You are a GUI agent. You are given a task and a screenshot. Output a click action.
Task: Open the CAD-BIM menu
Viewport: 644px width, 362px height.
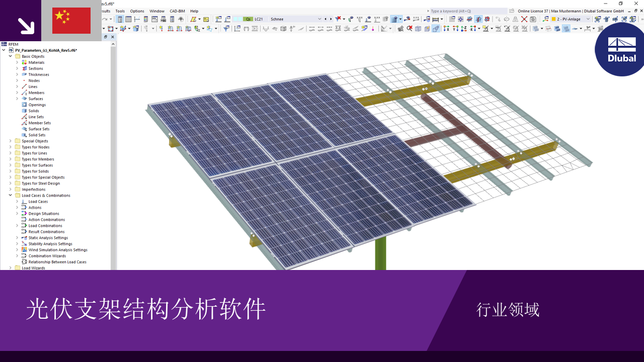pos(176,11)
